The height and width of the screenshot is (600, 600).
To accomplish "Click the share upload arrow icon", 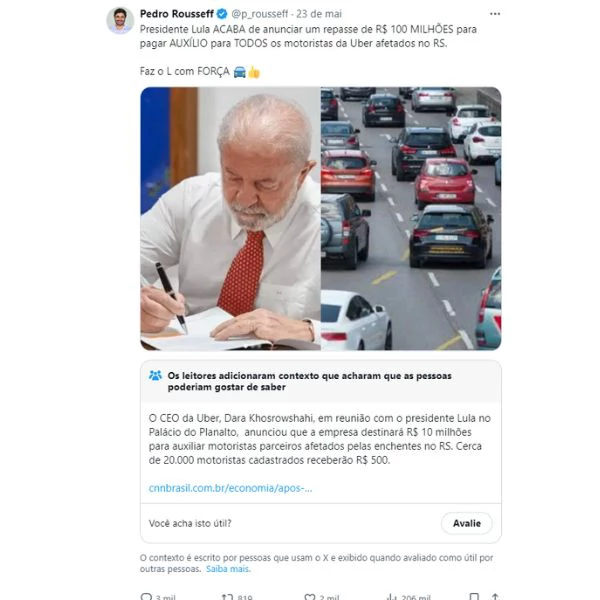I will pos(495,596).
